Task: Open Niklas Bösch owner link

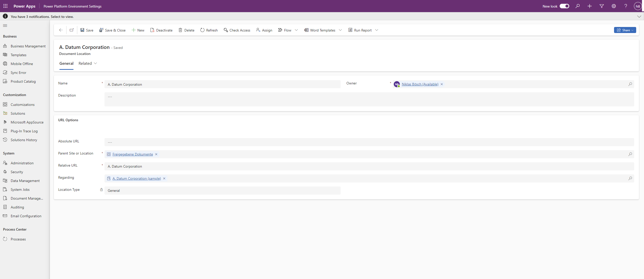Action: click(x=420, y=84)
